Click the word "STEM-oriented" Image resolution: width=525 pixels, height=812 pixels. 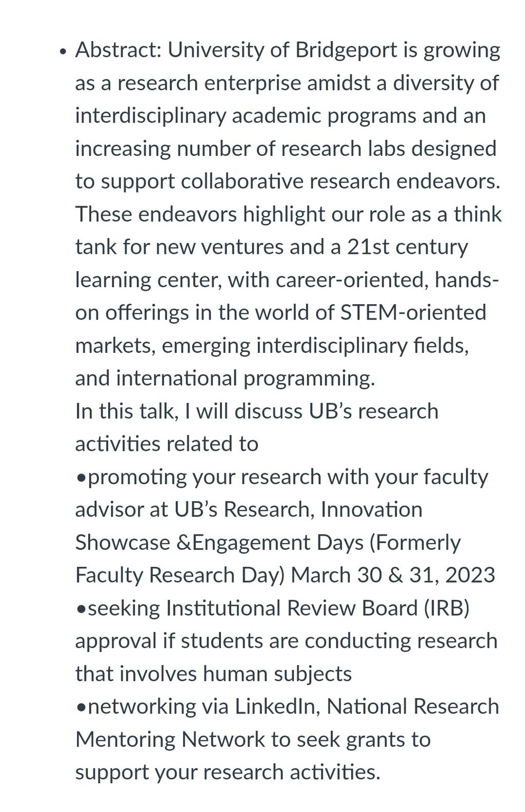point(413,313)
